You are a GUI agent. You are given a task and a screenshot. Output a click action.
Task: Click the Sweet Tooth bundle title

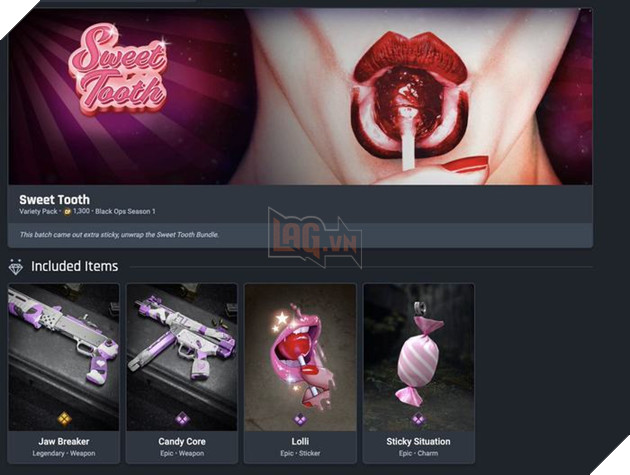55,200
